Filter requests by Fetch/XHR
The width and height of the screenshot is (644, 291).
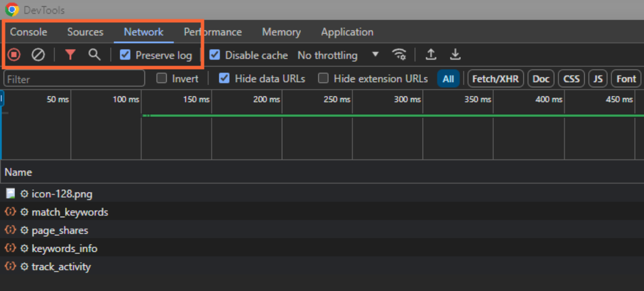[496, 79]
